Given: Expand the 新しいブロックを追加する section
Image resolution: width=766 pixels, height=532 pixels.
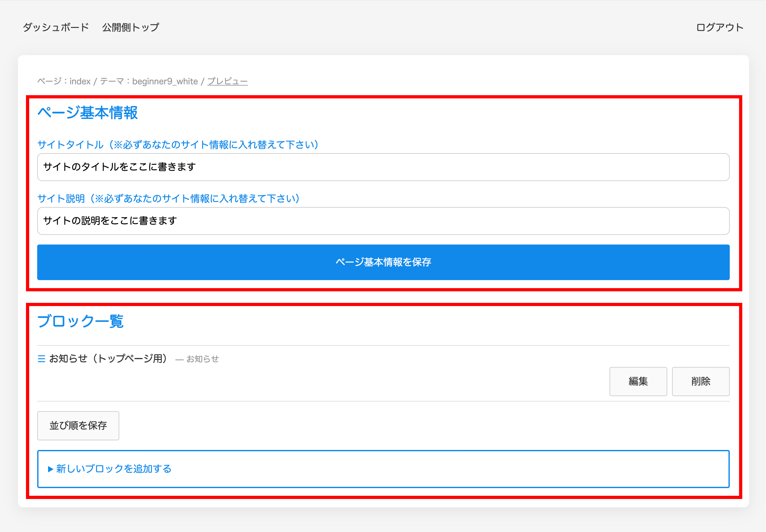Looking at the screenshot, I should (x=114, y=469).
